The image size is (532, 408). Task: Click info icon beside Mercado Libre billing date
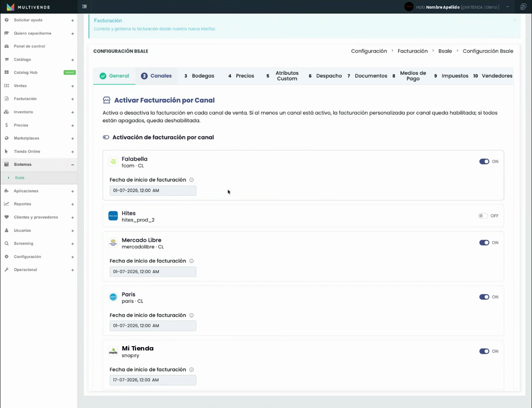coord(192,261)
